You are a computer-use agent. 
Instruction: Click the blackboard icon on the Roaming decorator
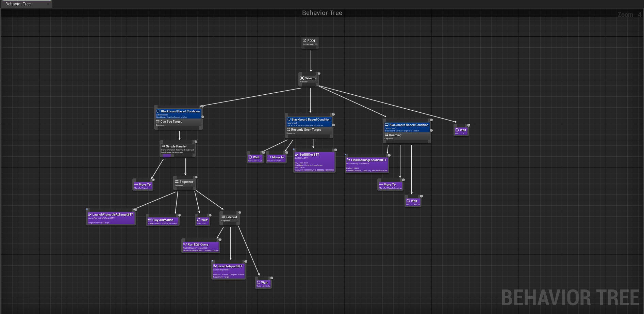coord(387,125)
